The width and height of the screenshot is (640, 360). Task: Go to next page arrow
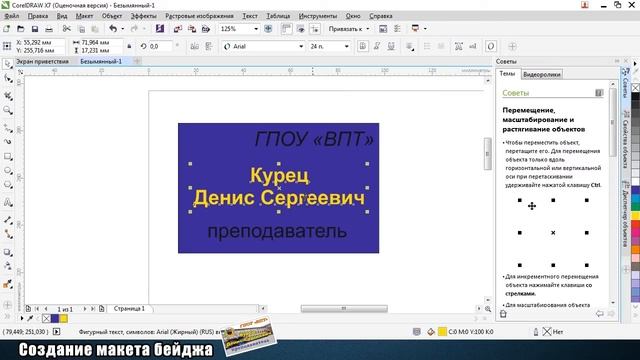85,309
